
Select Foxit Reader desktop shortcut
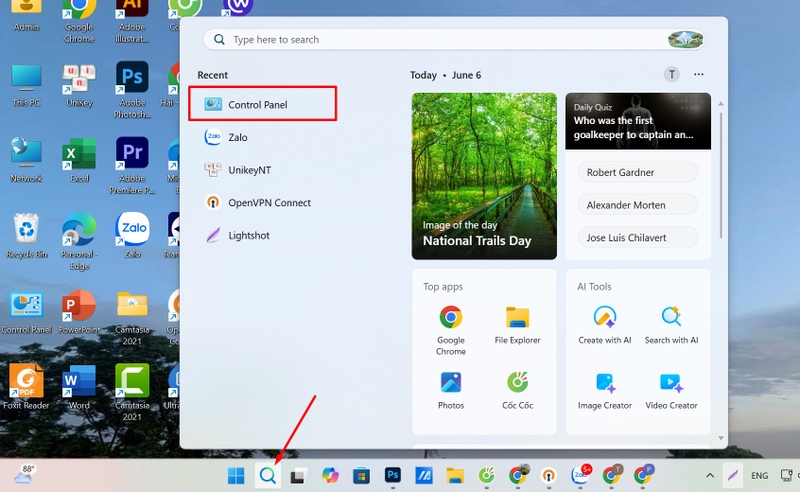27,388
